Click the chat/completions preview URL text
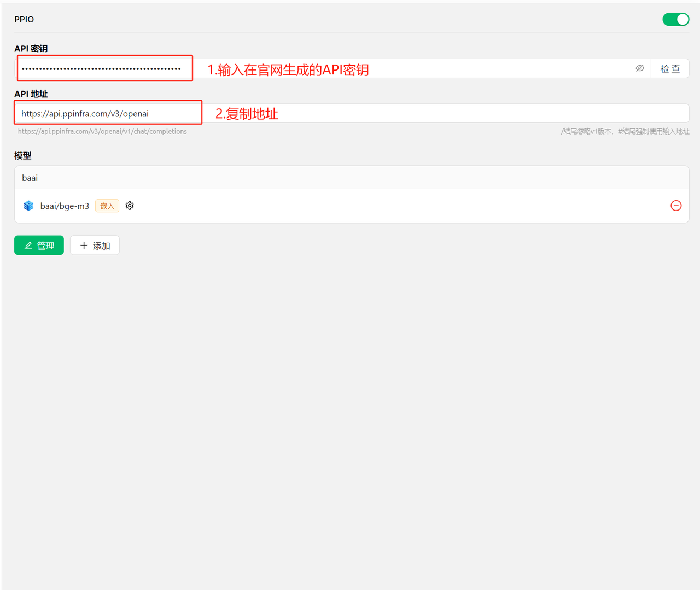The height and width of the screenshot is (590, 700). coord(102,131)
